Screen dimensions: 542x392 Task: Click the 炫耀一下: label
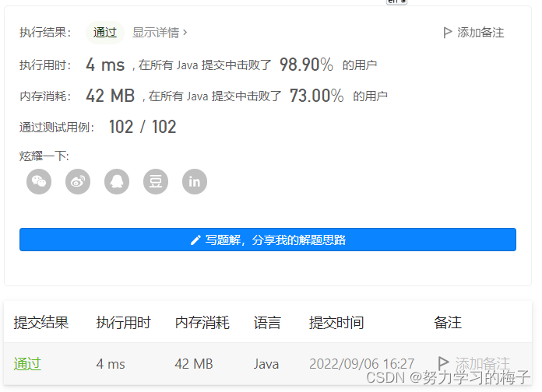coord(44,156)
